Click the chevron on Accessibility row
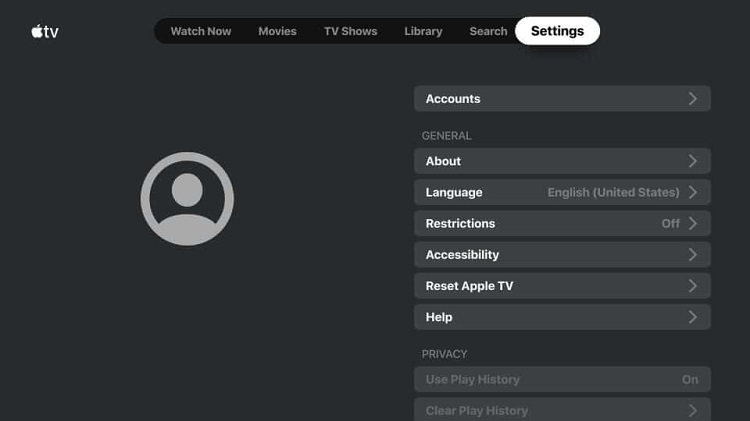The width and height of the screenshot is (750, 421). pyautogui.click(x=693, y=255)
